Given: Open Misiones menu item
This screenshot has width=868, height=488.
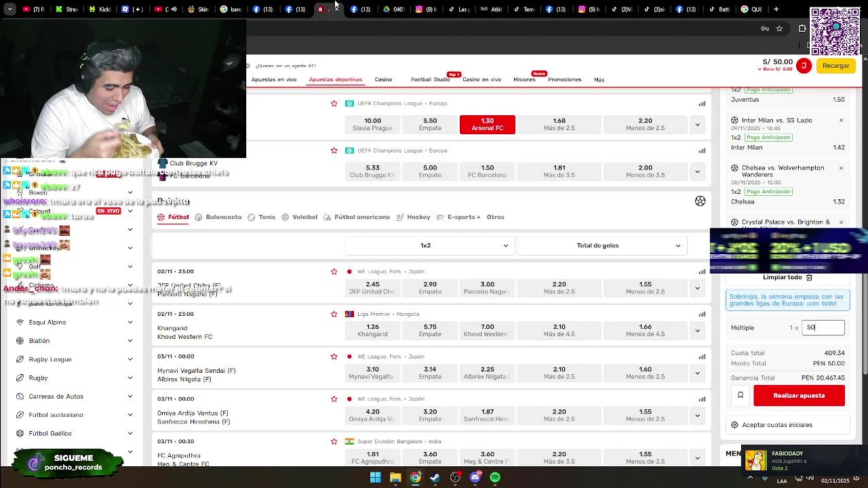Looking at the screenshot, I should point(524,79).
